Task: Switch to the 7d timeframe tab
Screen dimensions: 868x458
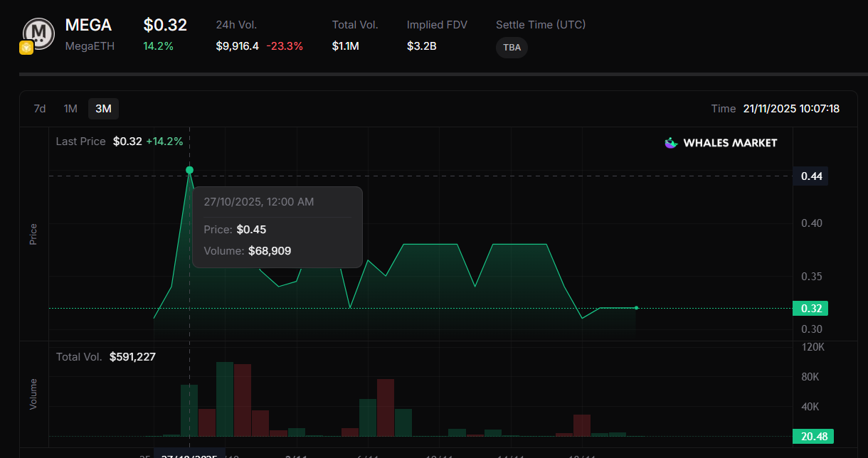Action: [x=39, y=108]
